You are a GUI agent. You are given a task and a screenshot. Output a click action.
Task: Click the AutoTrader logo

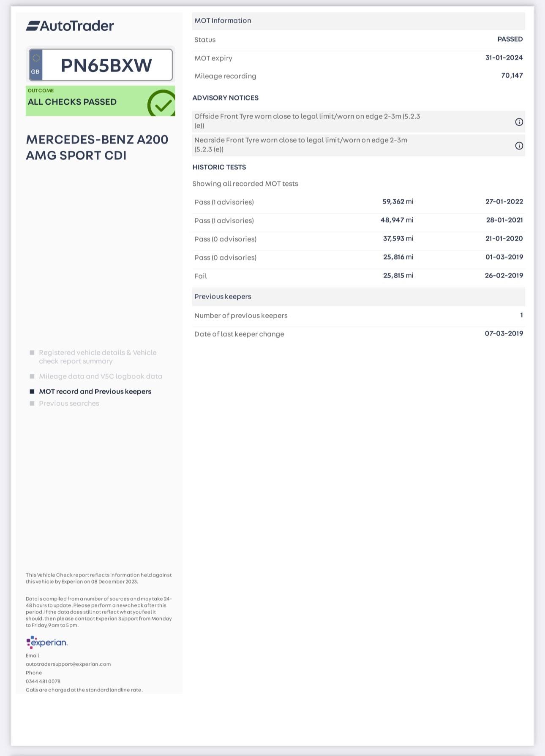pos(70,26)
